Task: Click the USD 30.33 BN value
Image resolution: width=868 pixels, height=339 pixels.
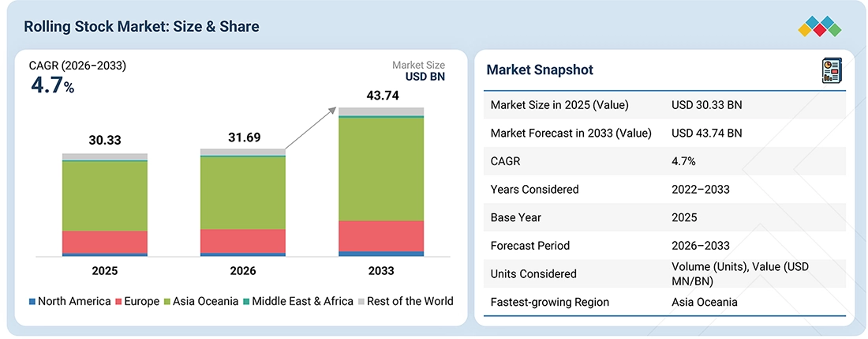Action: pyautogui.click(x=707, y=105)
